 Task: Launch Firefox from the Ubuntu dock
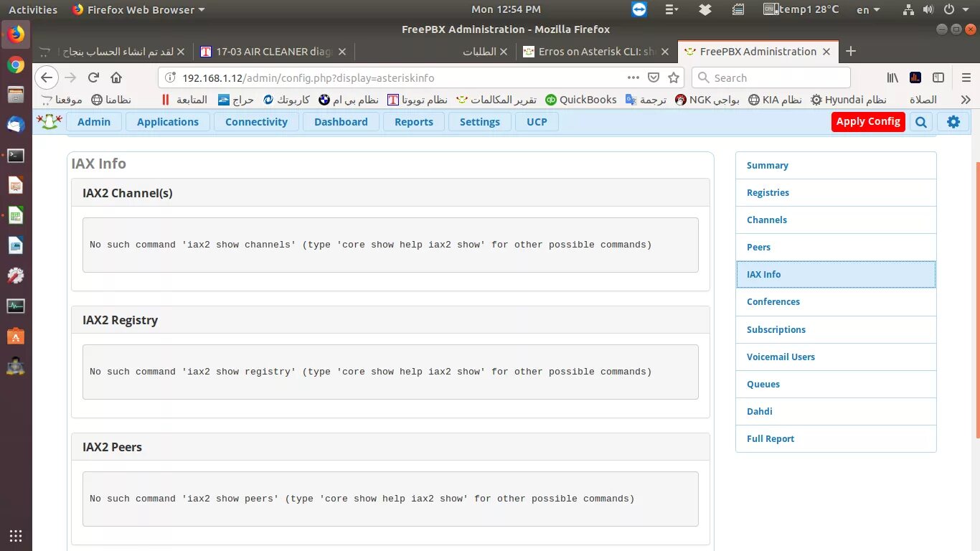pyautogui.click(x=16, y=34)
